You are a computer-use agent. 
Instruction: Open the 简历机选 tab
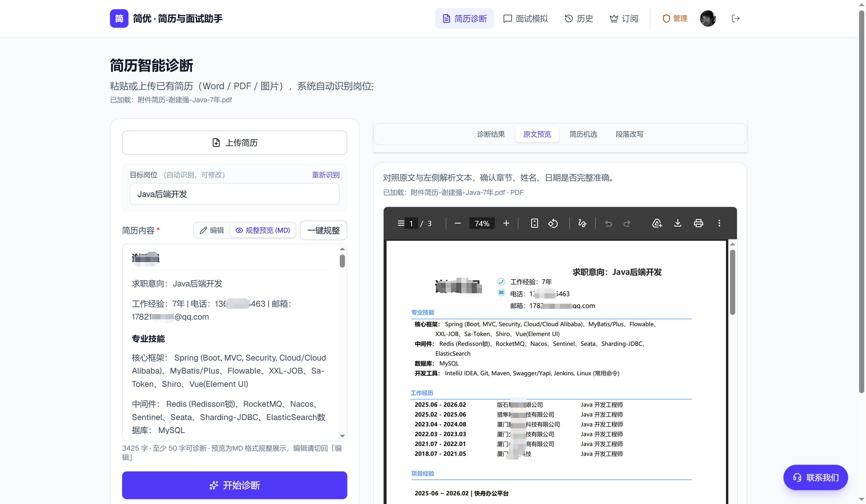(x=583, y=134)
